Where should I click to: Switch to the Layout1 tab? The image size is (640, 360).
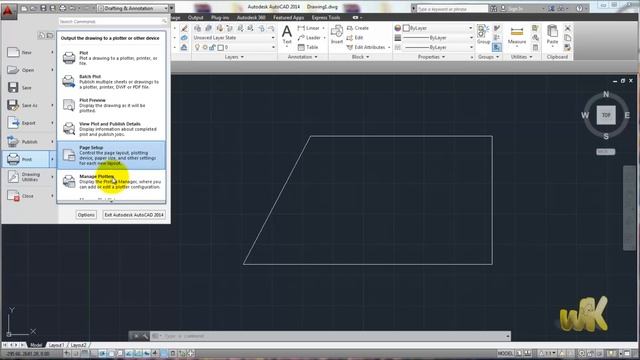pyautogui.click(x=56, y=345)
